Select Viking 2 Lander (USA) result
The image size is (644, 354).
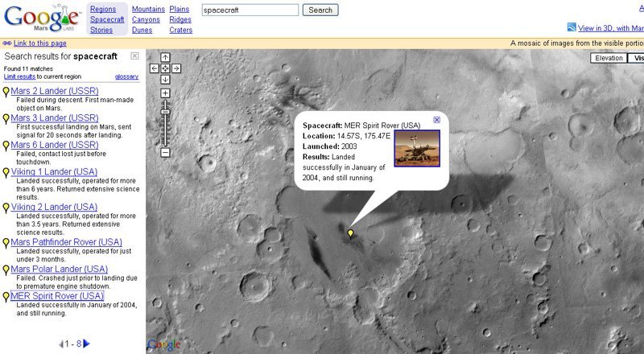tap(54, 208)
